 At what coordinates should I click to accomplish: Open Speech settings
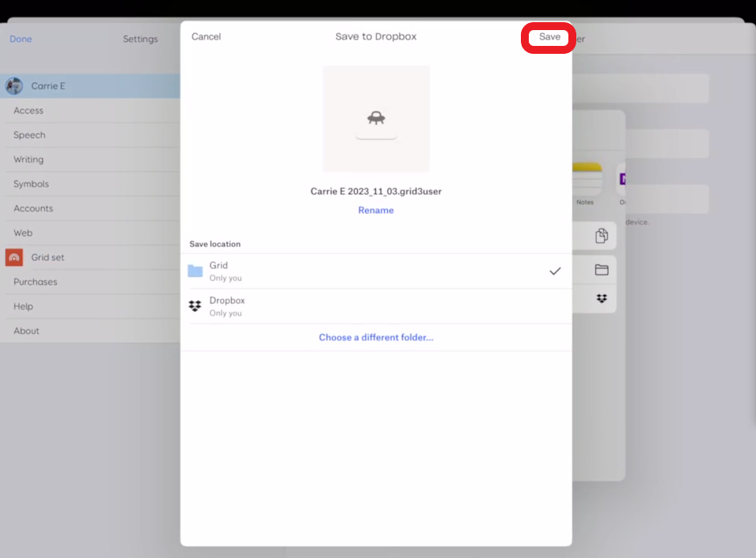(x=90, y=135)
